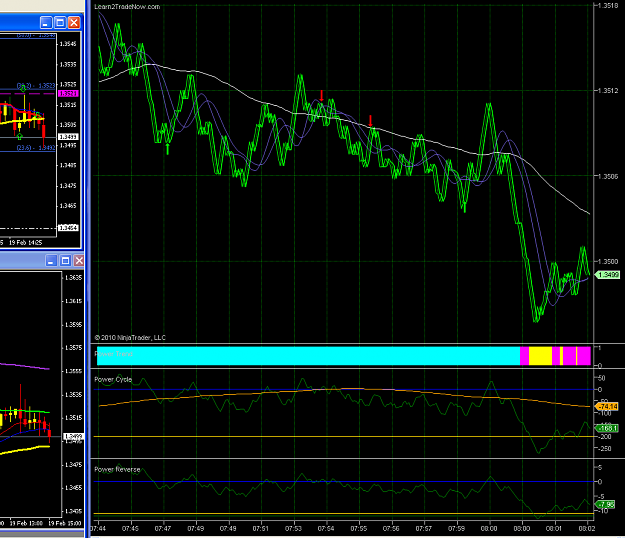Click the 1.3494 price tag in upper-left chart
625x538 pixels.
click(x=68, y=228)
